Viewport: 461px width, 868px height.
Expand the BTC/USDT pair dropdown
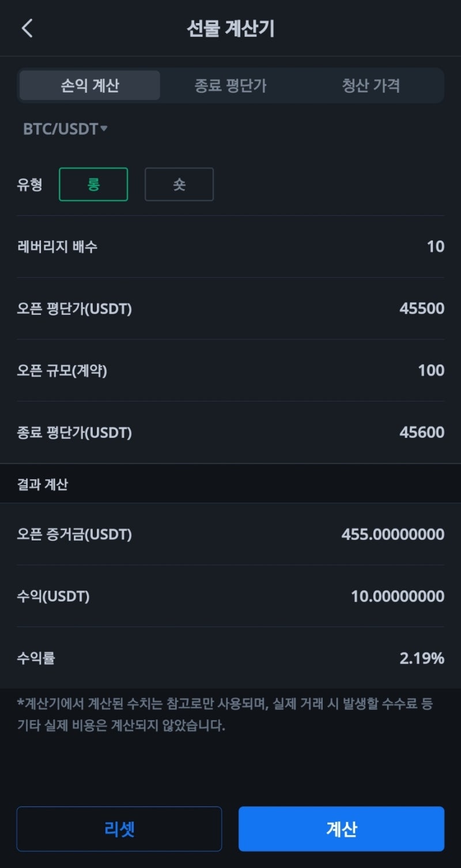point(65,129)
